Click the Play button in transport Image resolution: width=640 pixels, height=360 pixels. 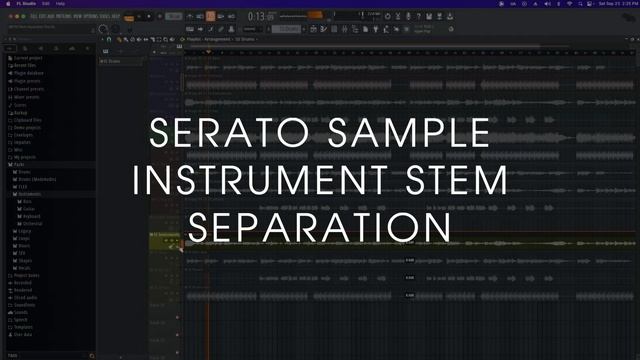coord(139,16)
